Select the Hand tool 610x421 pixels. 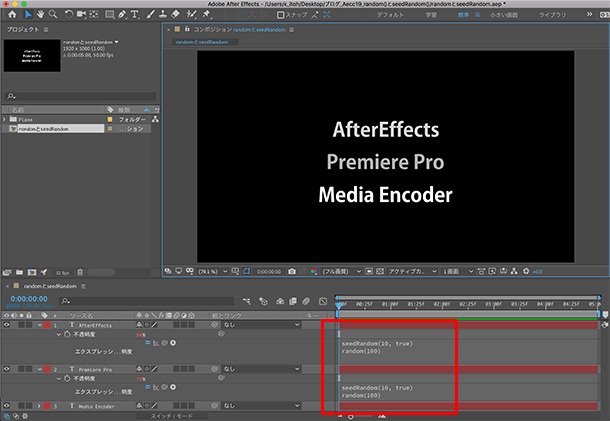pos(40,14)
